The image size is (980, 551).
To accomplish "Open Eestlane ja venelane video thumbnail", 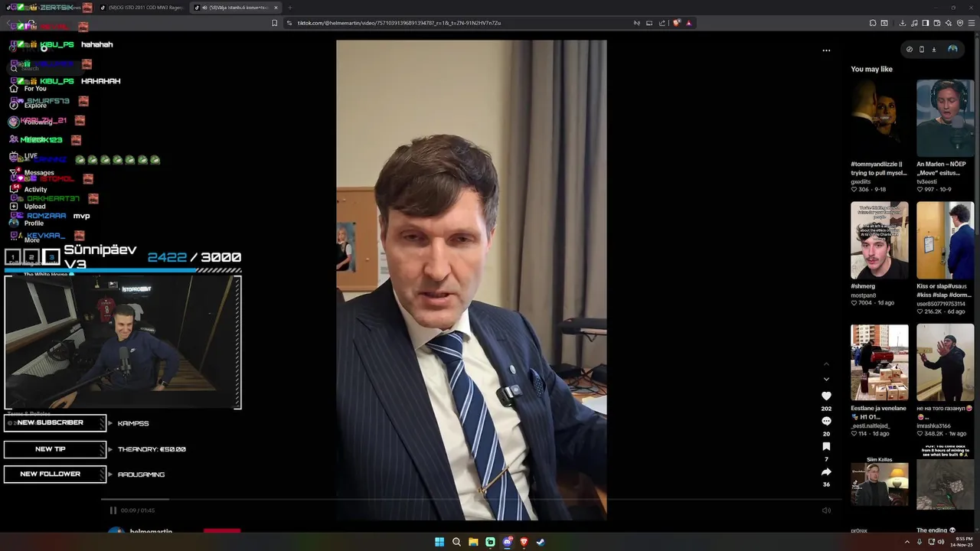I will (x=880, y=363).
